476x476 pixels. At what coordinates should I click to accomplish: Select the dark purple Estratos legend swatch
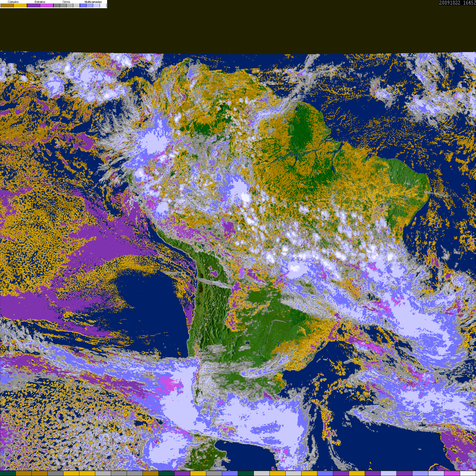(34, 5)
